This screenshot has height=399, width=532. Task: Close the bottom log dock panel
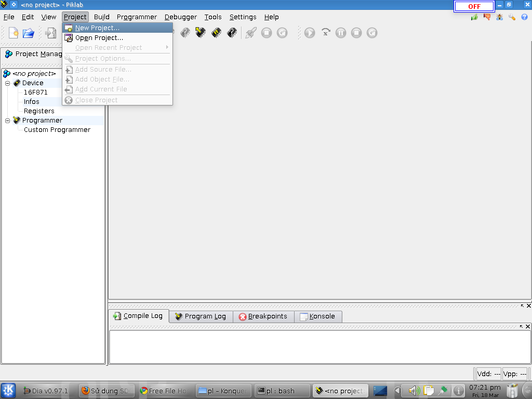tap(528, 305)
